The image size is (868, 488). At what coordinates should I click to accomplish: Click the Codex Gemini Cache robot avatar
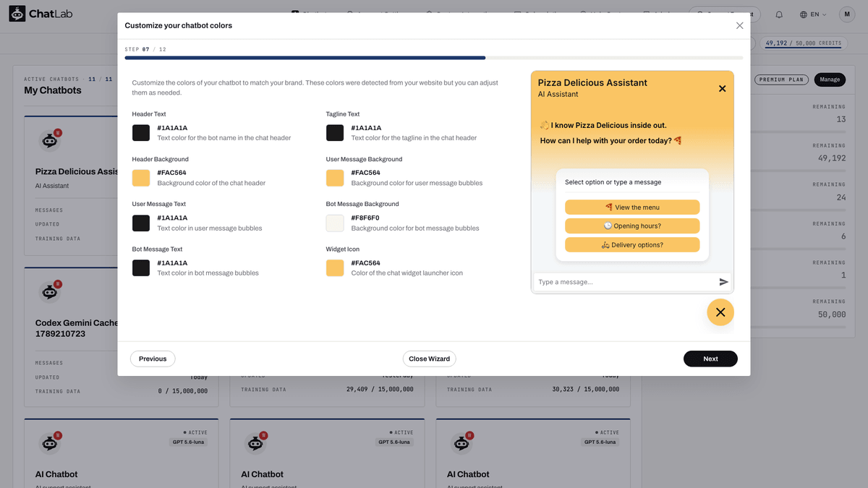point(49,292)
